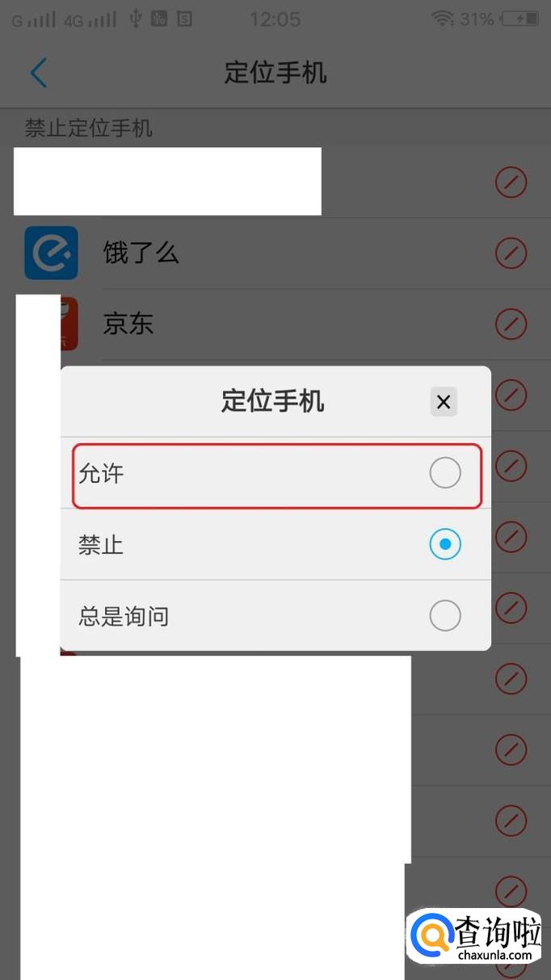Tap the forbidden icon beside 饿了么

[511, 254]
